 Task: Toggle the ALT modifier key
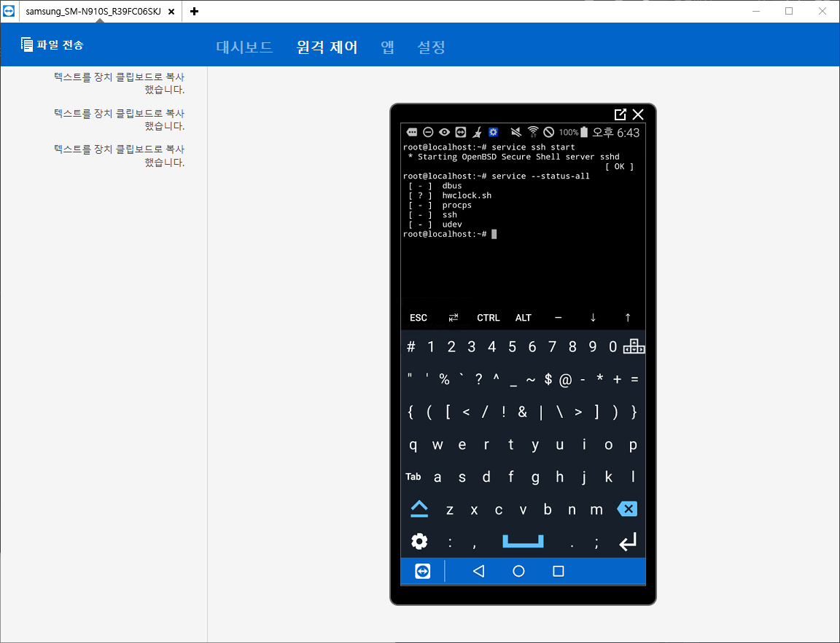[x=524, y=318]
